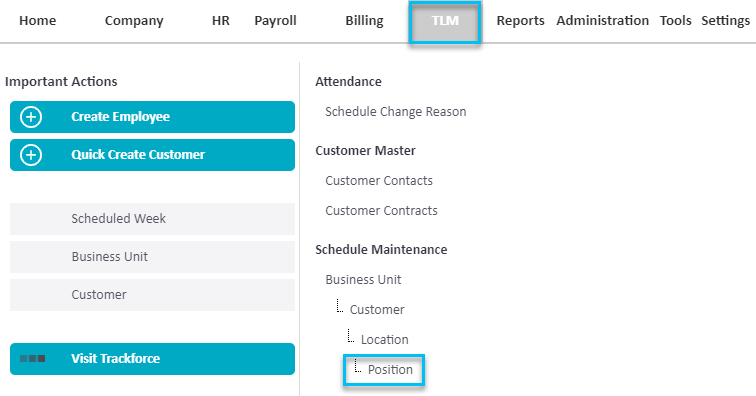
Task: Click plus icon on Quick Create Customer
Action: [31, 155]
